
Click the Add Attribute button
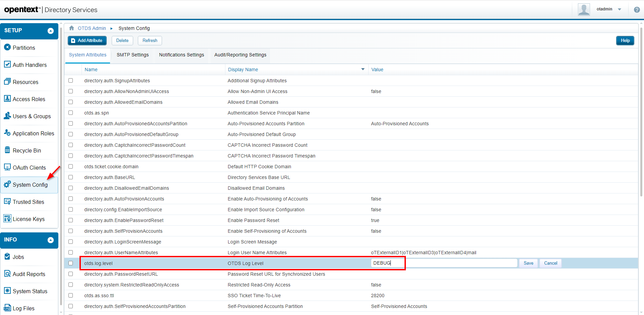87,41
